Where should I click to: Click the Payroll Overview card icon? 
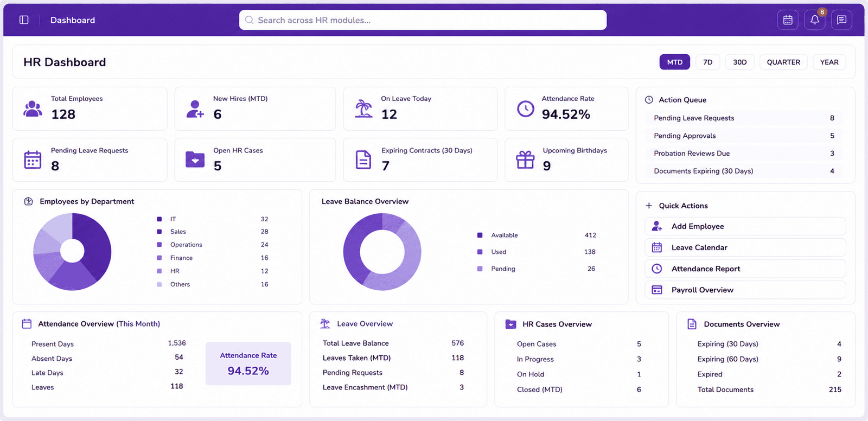click(x=657, y=290)
